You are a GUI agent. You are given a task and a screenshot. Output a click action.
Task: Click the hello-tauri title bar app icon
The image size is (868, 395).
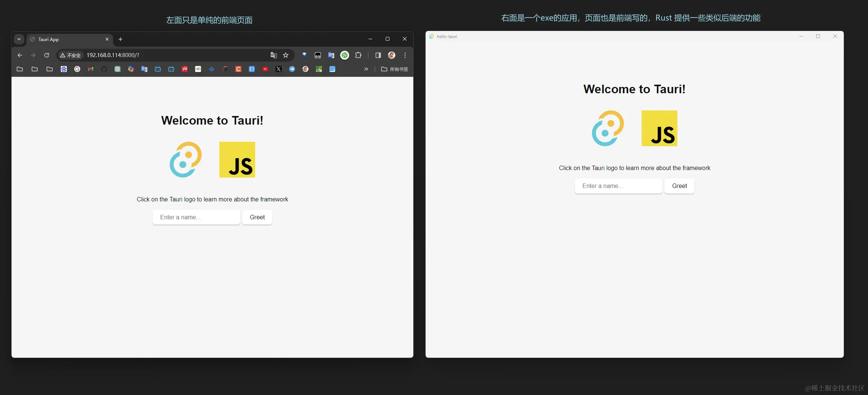432,36
